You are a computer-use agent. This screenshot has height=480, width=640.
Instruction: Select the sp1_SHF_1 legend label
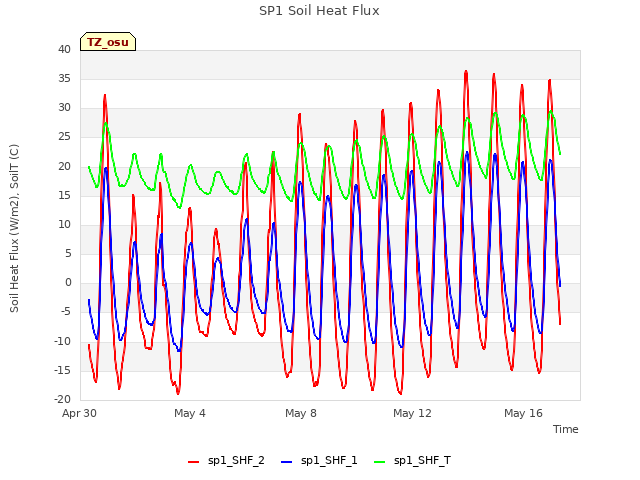pyautogui.click(x=329, y=461)
